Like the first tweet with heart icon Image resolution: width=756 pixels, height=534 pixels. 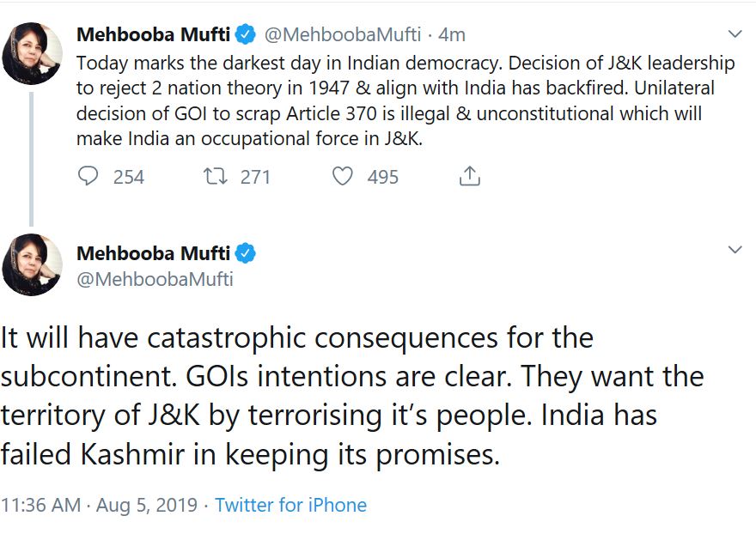tap(342, 177)
